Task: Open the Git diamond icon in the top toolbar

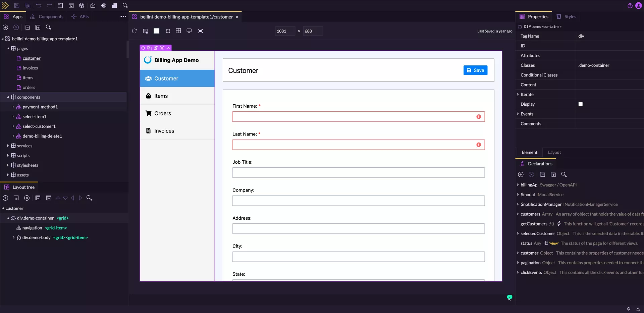Action: [104, 5]
